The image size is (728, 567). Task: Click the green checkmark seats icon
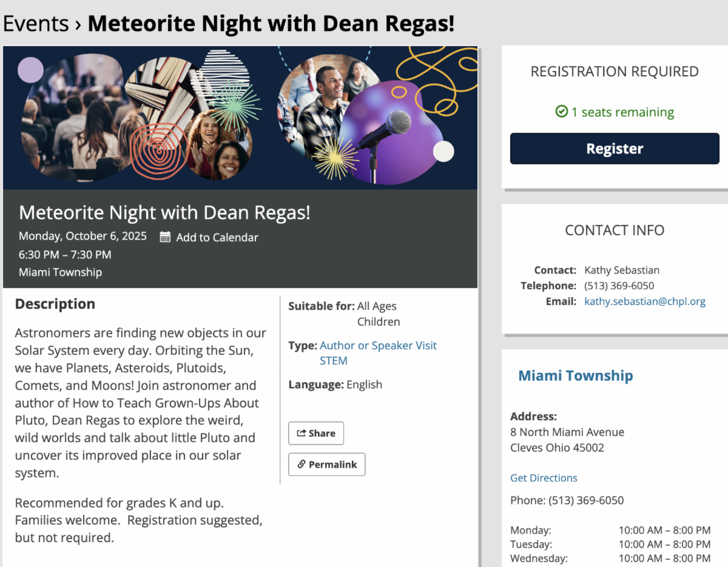561,112
